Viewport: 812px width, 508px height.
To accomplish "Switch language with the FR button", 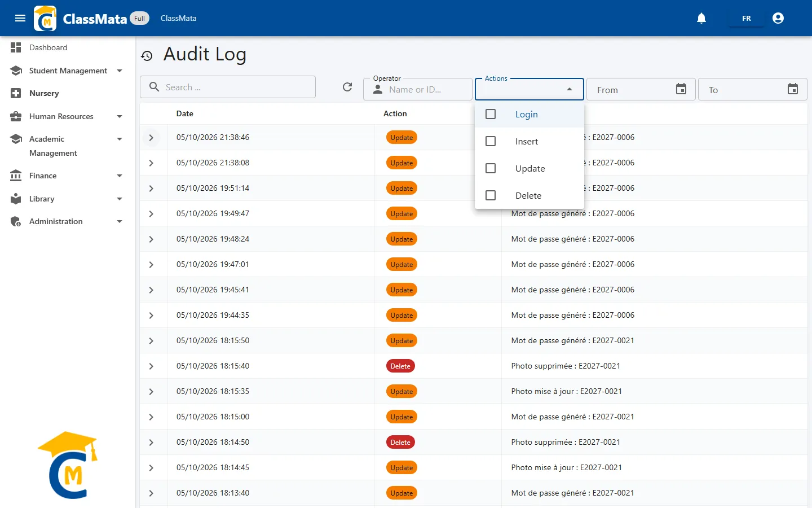I will point(746,19).
